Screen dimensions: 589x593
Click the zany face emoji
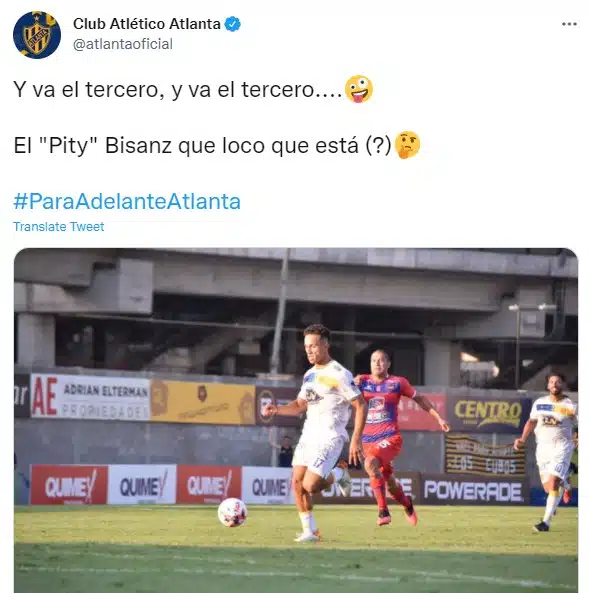pyautogui.click(x=359, y=89)
